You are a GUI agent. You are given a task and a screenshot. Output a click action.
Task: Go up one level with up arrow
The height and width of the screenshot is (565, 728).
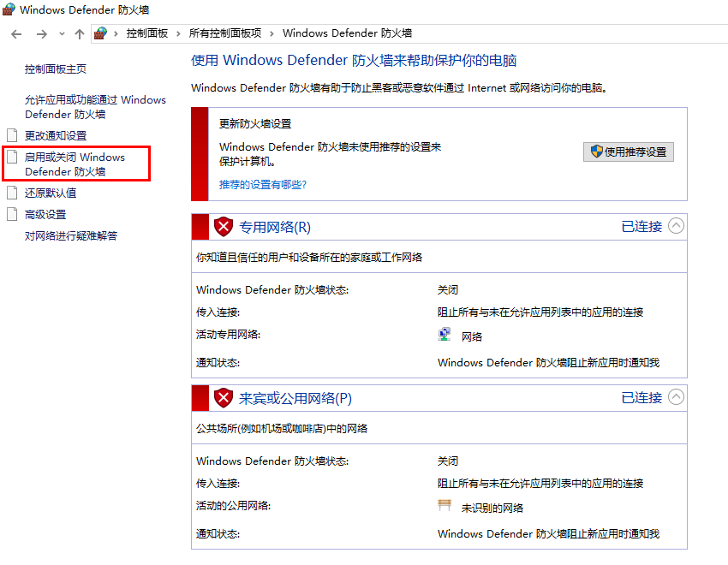click(x=80, y=34)
